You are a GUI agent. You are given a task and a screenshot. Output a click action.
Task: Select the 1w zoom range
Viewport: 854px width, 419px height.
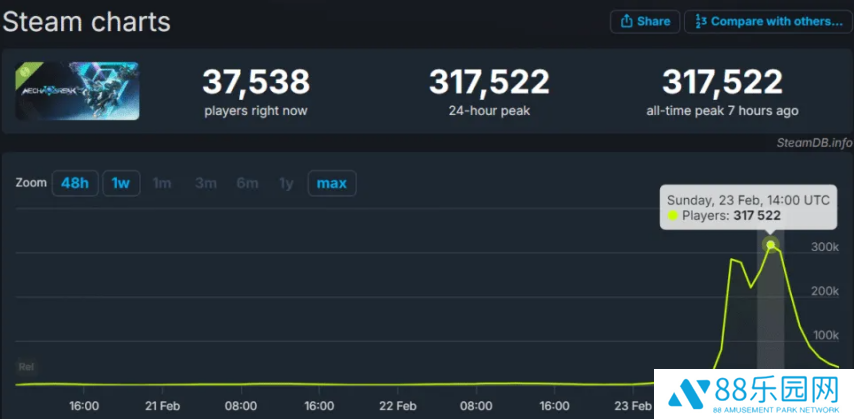pos(121,183)
